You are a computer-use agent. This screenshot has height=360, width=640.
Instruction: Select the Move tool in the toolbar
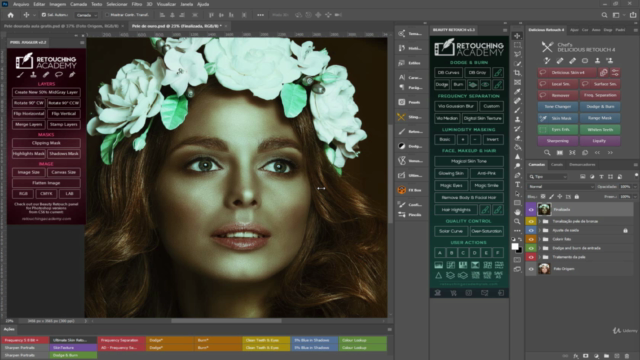pos(517,36)
